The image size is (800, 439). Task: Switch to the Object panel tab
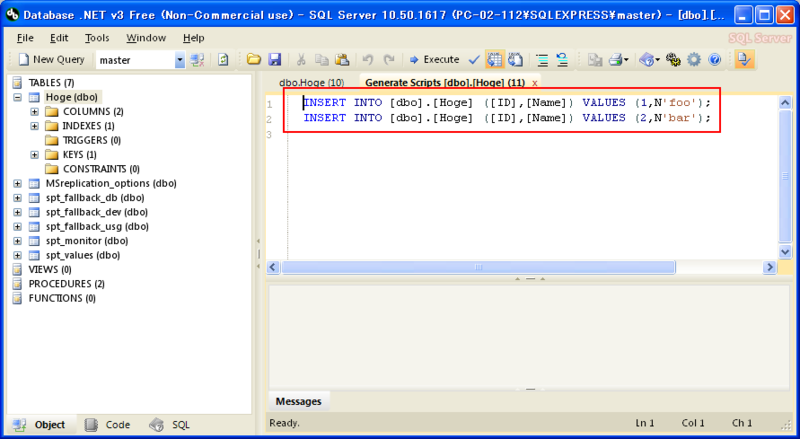40,425
